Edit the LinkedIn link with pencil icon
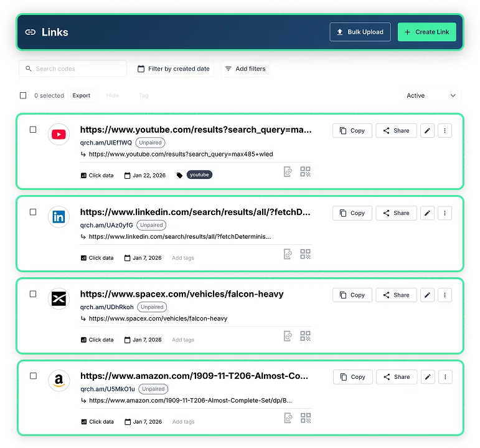 click(x=427, y=213)
